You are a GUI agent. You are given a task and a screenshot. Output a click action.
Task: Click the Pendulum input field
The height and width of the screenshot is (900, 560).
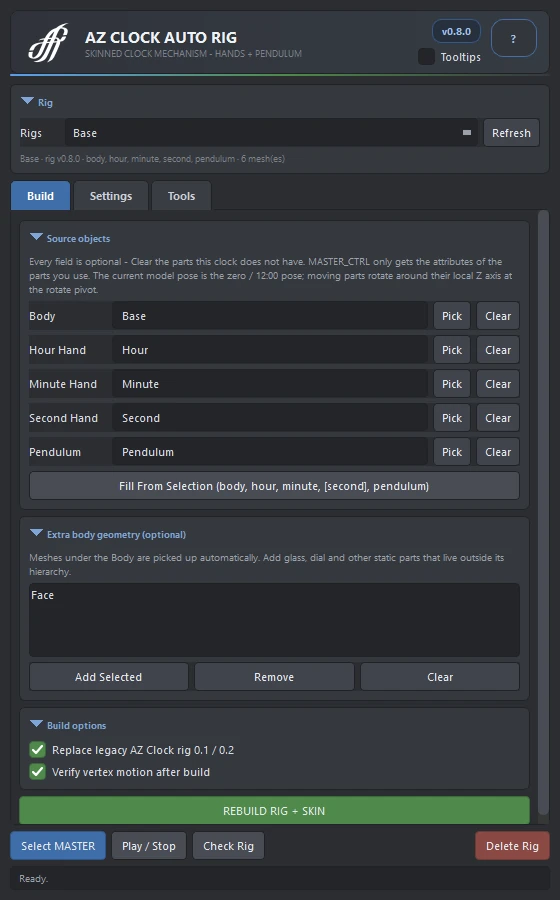pos(270,452)
